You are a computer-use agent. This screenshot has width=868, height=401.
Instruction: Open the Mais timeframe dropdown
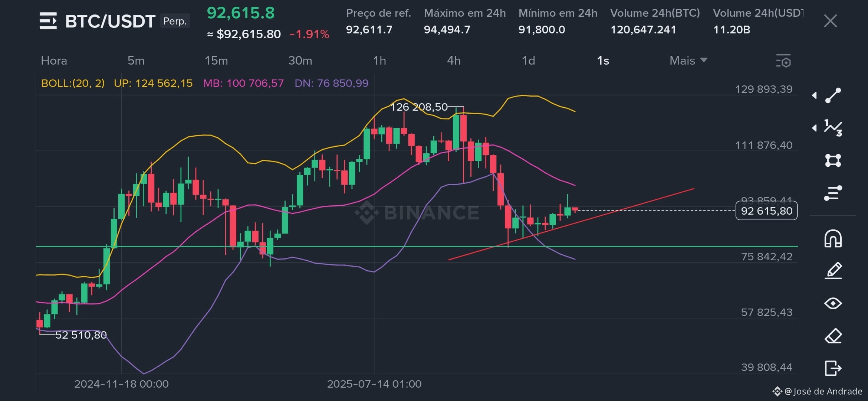click(x=688, y=61)
